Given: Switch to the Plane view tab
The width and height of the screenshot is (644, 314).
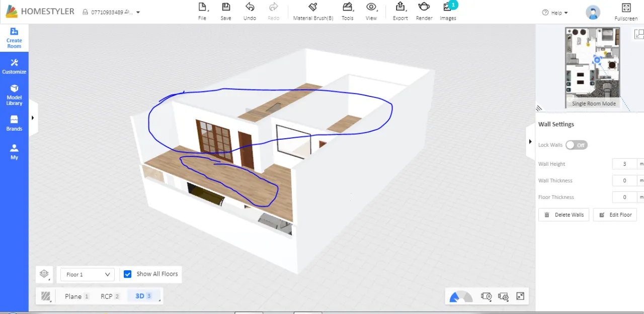Looking at the screenshot, I should [x=73, y=296].
